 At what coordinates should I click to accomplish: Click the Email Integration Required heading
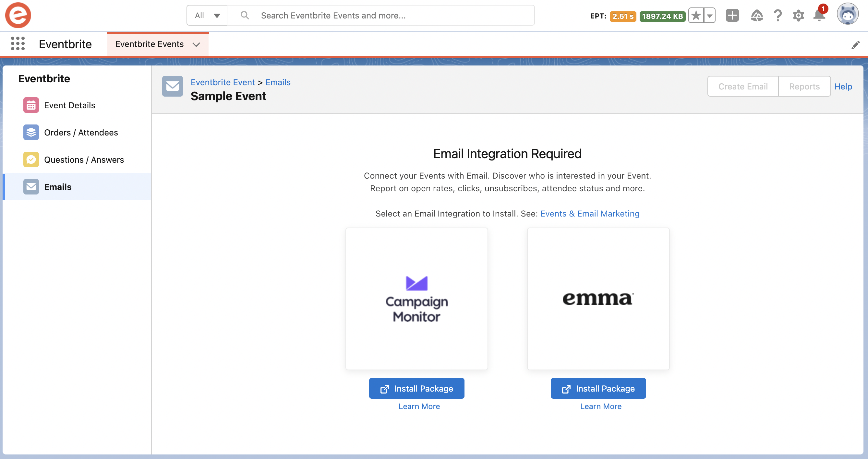507,154
